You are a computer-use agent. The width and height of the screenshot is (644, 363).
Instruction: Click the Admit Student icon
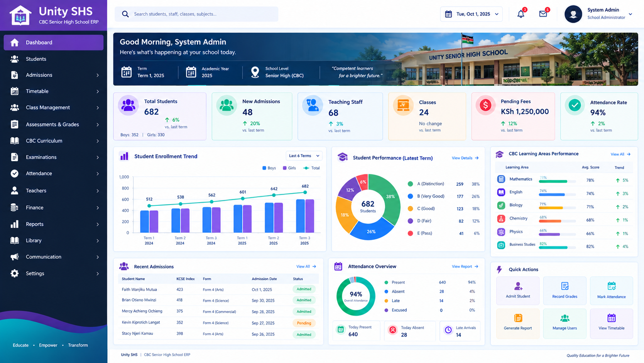click(518, 286)
